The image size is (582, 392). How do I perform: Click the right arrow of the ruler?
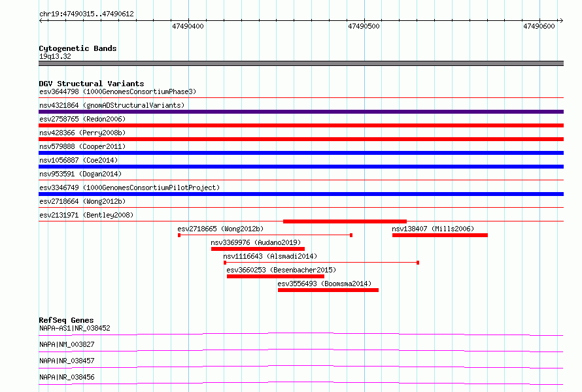point(561,20)
